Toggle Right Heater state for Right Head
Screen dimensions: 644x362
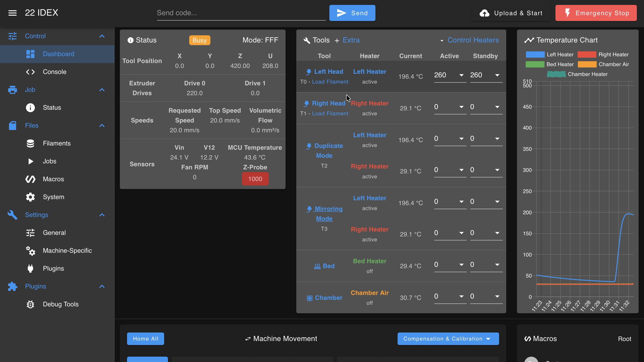tap(369, 103)
